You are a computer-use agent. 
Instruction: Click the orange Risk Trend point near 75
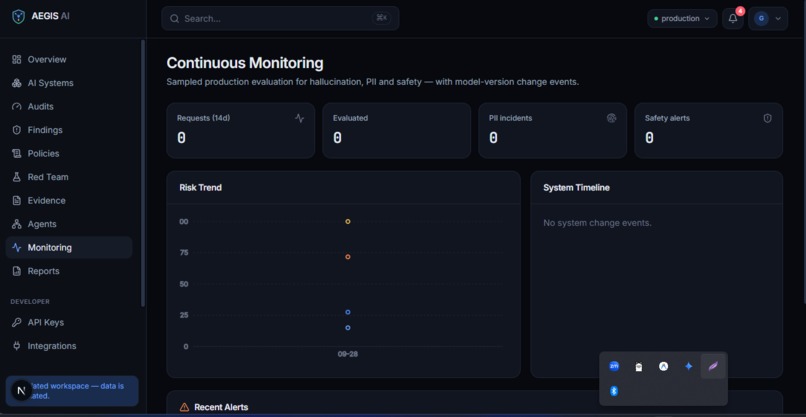(x=348, y=257)
